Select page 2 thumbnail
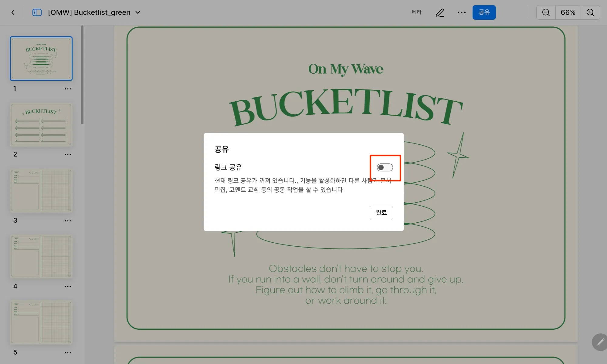Image resolution: width=607 pixels, height=364 pixels. [41, 124]
